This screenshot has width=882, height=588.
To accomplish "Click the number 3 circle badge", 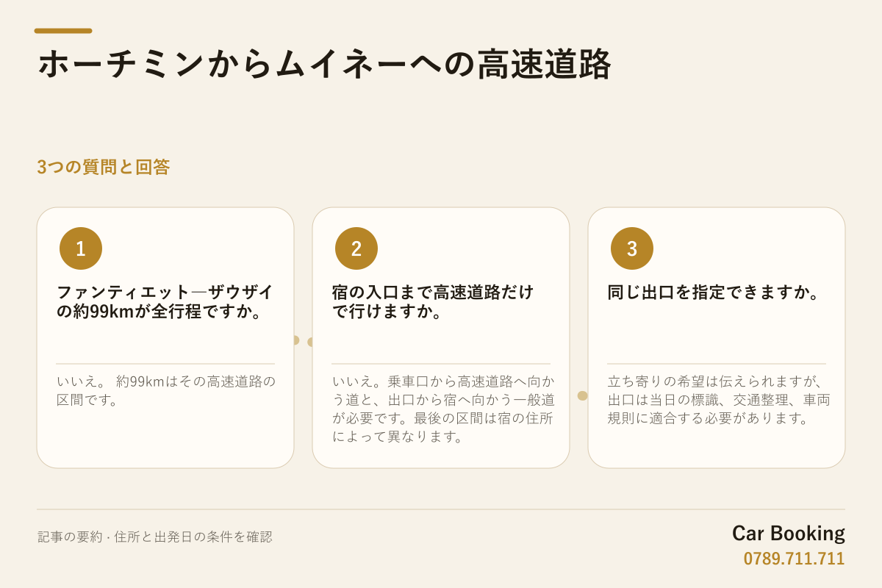I will (632, 248).
